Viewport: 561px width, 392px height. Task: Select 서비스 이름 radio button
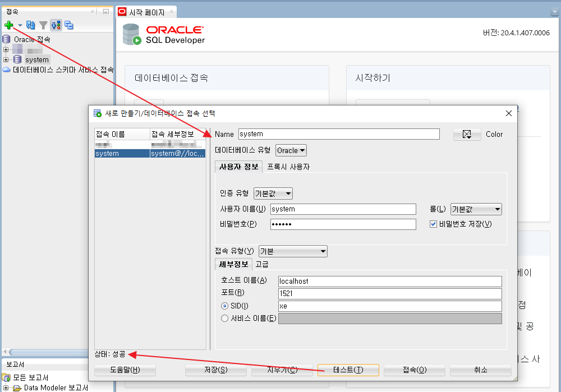click(x=225, y=319)
